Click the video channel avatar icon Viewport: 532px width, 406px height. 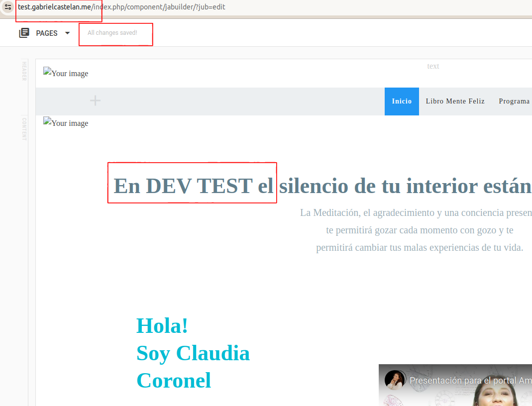395,380
